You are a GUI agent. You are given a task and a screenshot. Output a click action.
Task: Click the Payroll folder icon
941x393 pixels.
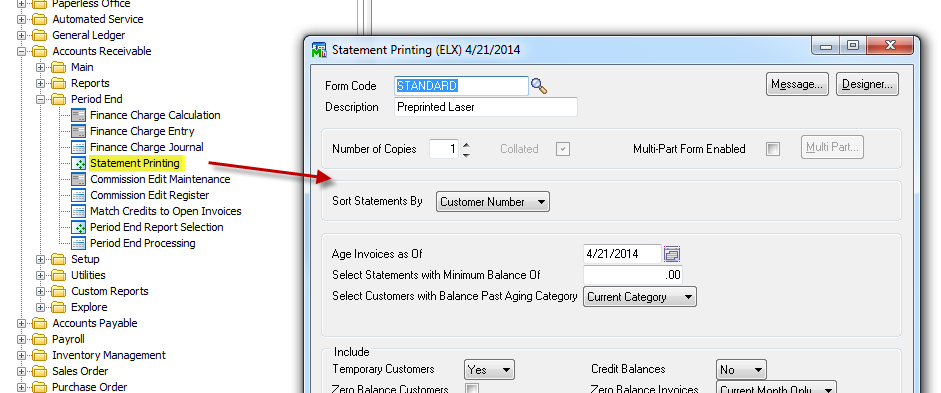tap(40, 339)
